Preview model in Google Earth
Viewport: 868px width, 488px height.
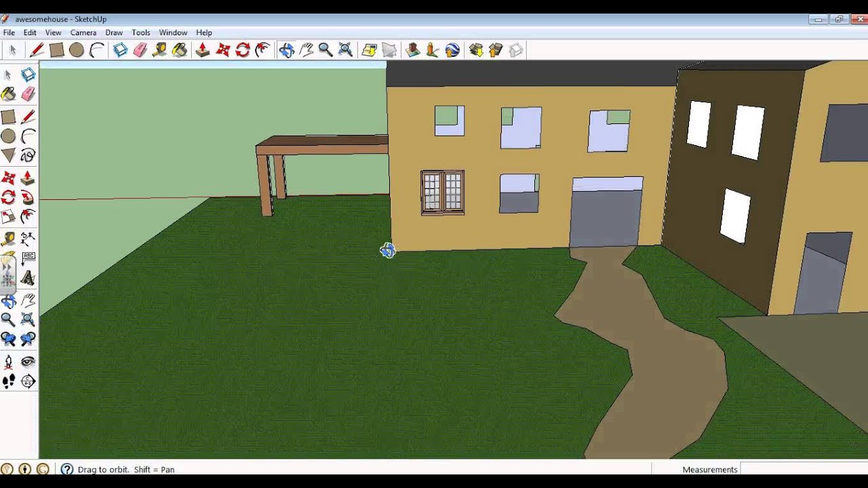click(x=452, y=50)
